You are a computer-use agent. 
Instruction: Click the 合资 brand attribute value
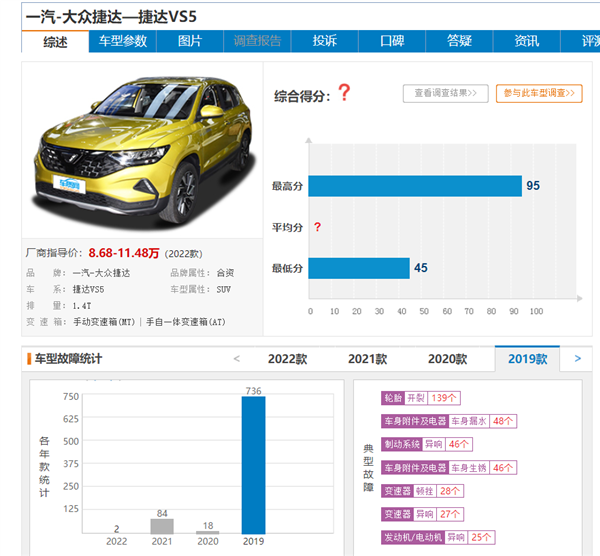pos(225,273)
